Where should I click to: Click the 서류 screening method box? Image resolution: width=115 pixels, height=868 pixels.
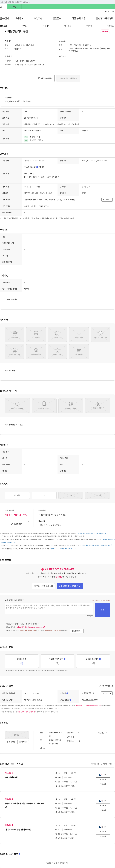click(17, 495)
